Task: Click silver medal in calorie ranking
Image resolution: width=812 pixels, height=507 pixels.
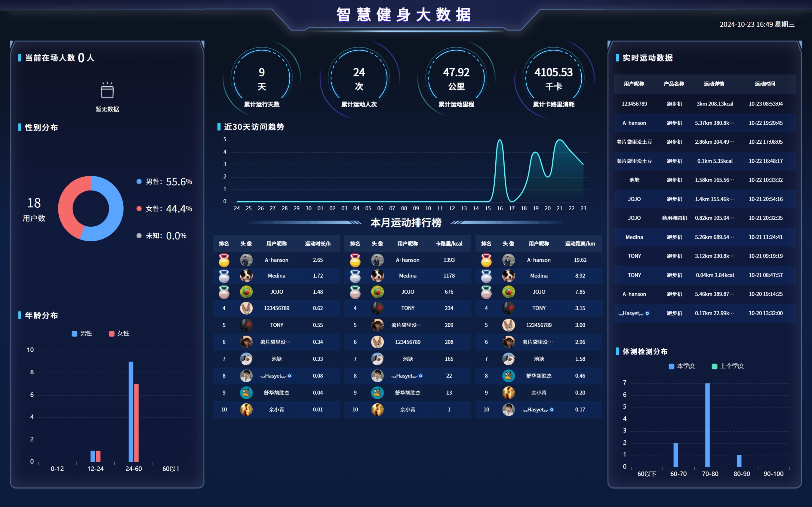Action: (x=355, y=276)
